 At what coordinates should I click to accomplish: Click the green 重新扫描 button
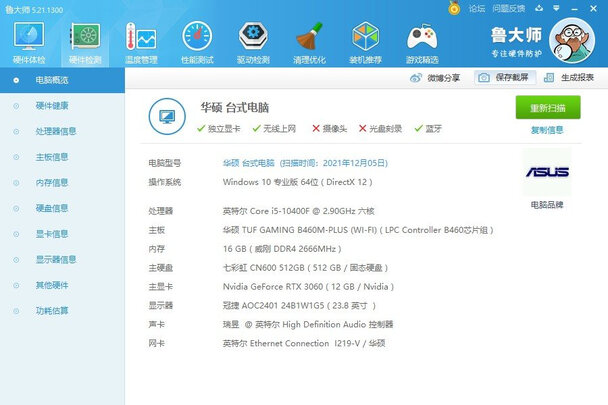pyautogui.click(x=547, y=108)
